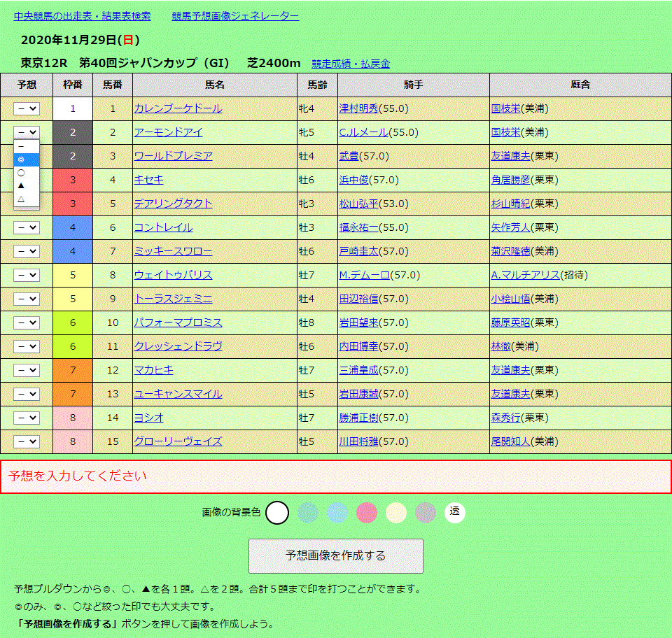Open the prediction dropdown for カレンブーケドール
672x638 pixels.
click(27, 108)
